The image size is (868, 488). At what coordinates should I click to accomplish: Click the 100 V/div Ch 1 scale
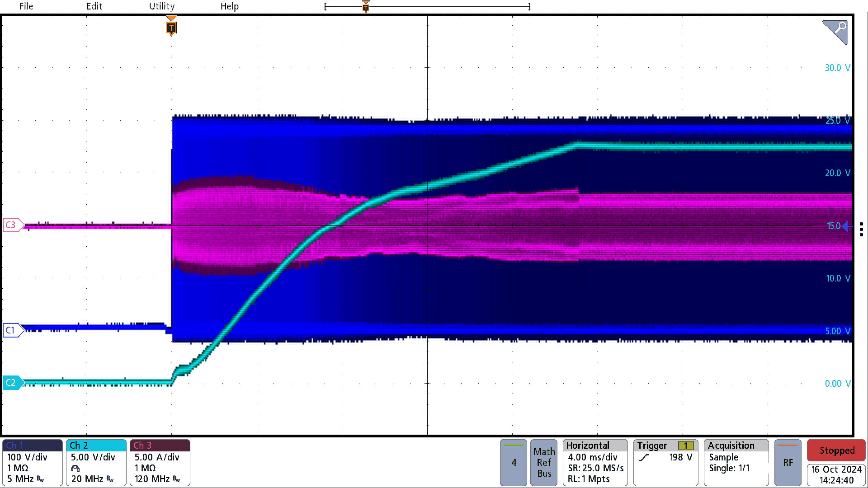pos(27,457)
